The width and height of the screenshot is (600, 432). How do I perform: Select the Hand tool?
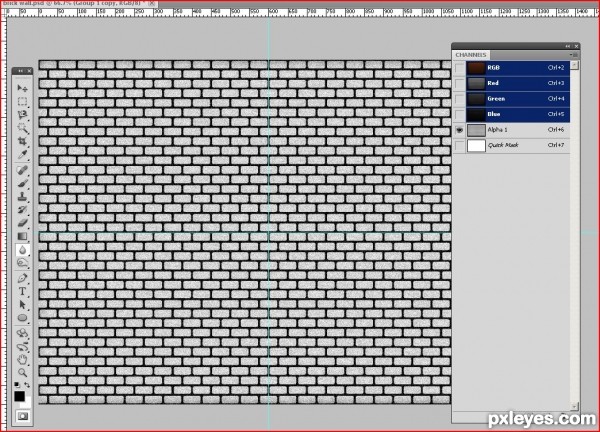[22, 360]
